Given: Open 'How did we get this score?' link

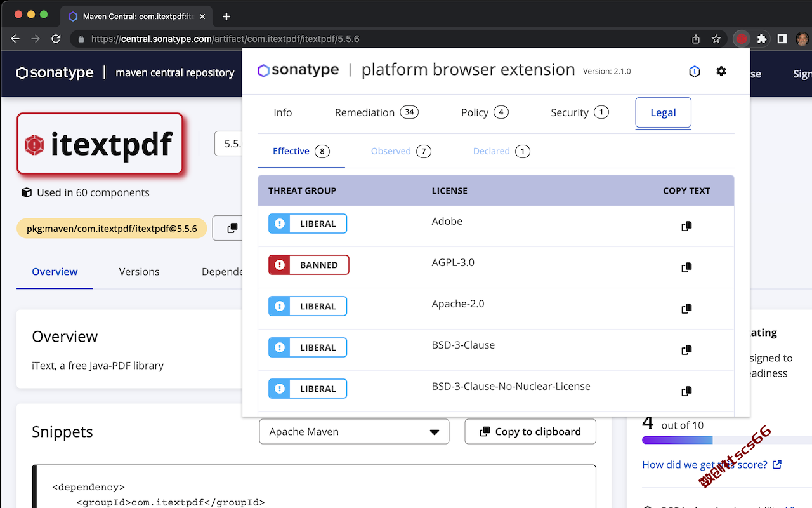Looking at the screenshot, I should tap(712, 465).
